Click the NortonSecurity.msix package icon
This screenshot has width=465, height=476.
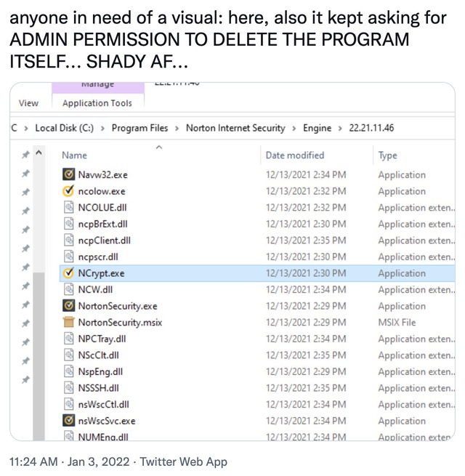69,322
